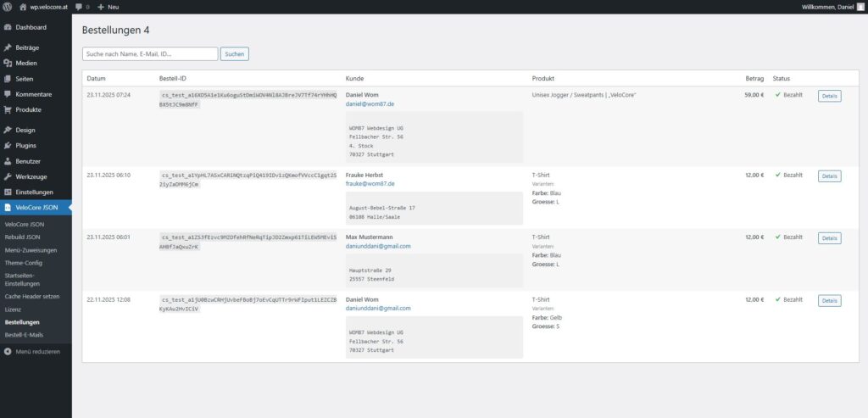Click the frauke@wom87.de email link

(x=370, y=183)
